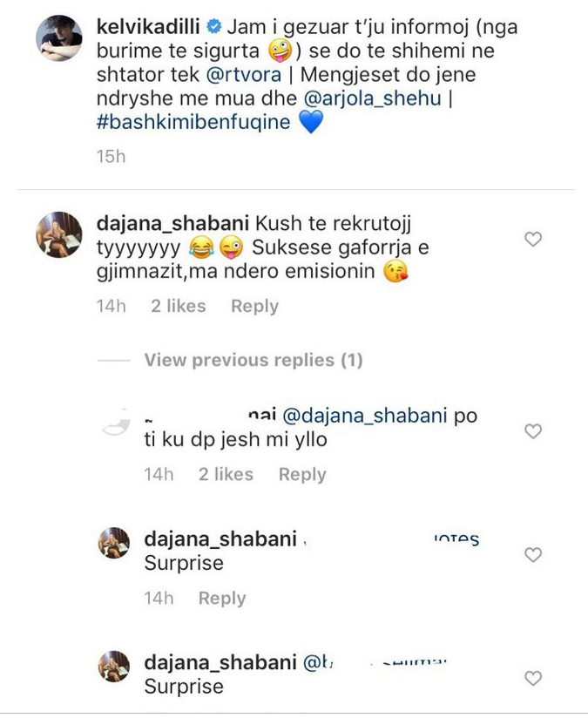View 2 likes on "Kush te rekrutojj" comment

[x=178, y=306]
